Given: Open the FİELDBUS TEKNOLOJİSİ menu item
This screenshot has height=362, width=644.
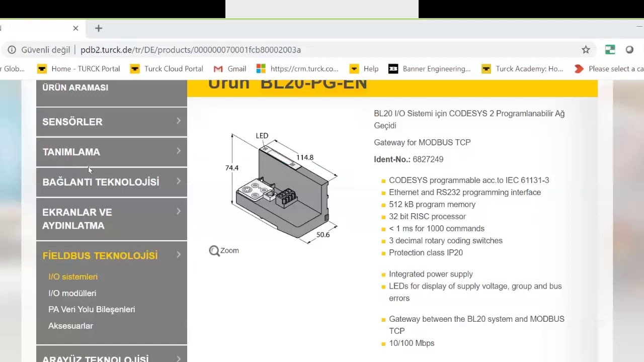Looking at the screenshot, I should tap(100, 256).
